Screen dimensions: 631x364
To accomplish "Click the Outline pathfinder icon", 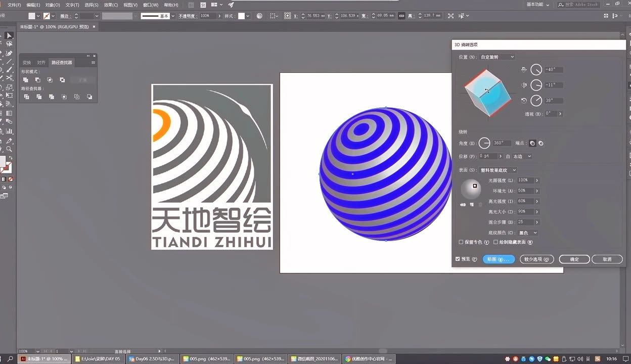I will pos(76,97).
